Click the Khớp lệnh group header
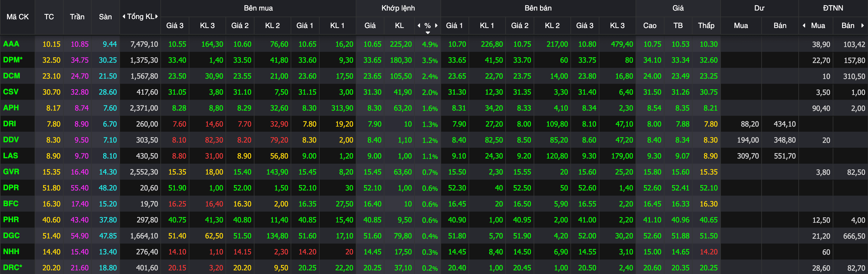The height and width of the screenshot is (274, 868). tap(398, 8)
